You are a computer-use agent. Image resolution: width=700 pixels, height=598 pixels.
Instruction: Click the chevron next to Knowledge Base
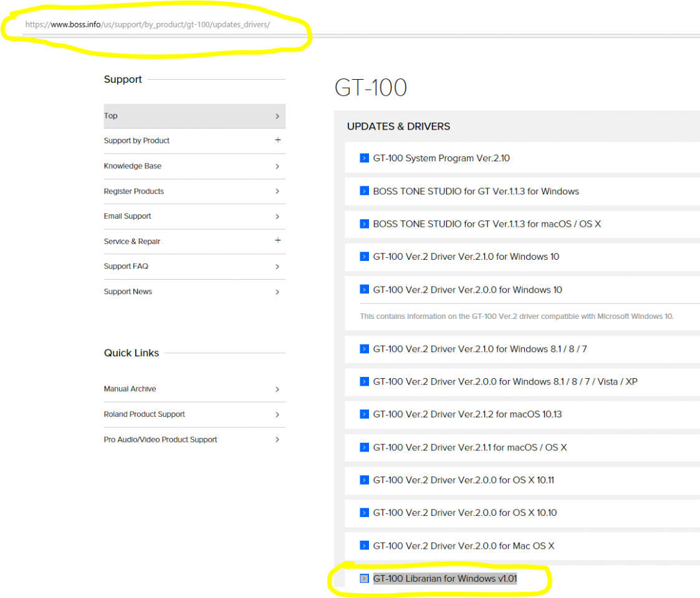pyautogui.click(x=277, y=166)
